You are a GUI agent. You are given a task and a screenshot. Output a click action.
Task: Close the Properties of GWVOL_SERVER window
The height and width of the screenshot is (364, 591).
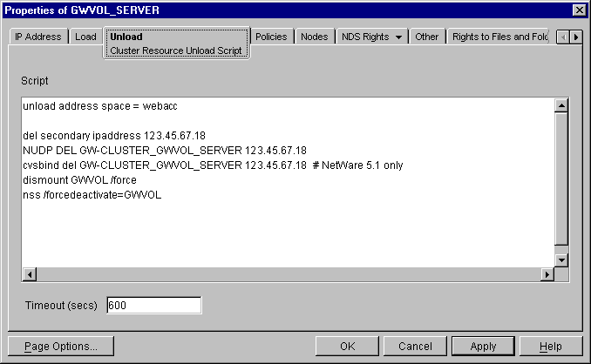579,10
